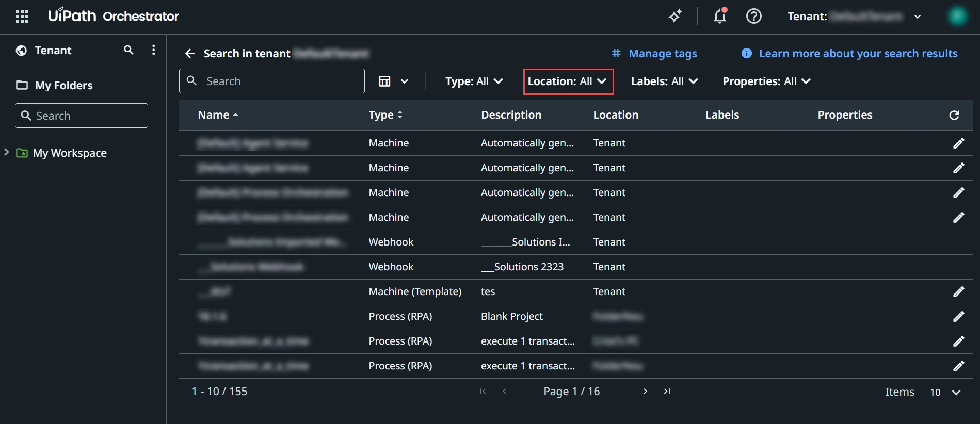Screen dimensions: 980x424
Task: Click the Tenant heading in sidebar
Action: click(x=53, y=51)
